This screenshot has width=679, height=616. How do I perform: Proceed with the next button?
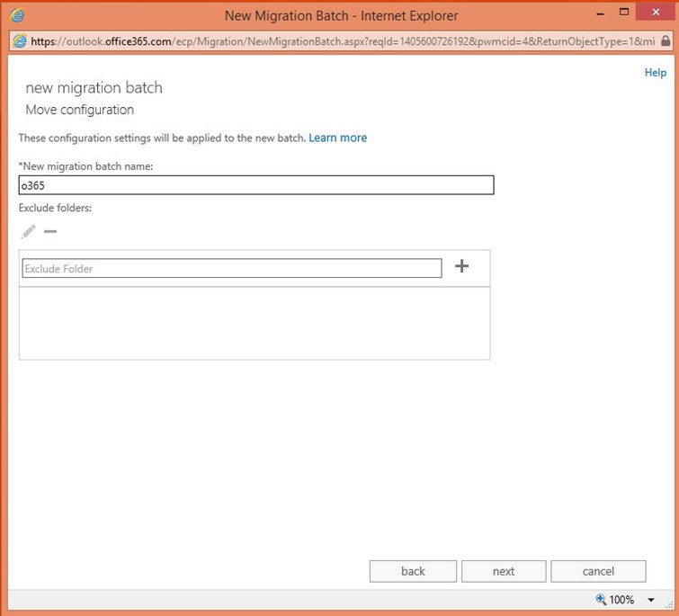(504, 571)
